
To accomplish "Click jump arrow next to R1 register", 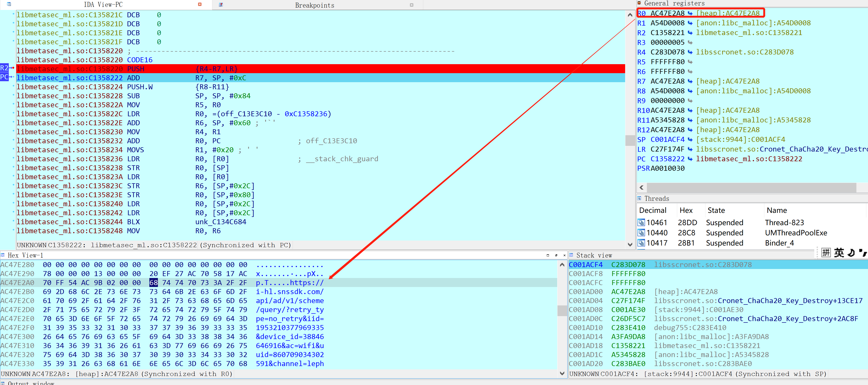I will tap(690, 23).
